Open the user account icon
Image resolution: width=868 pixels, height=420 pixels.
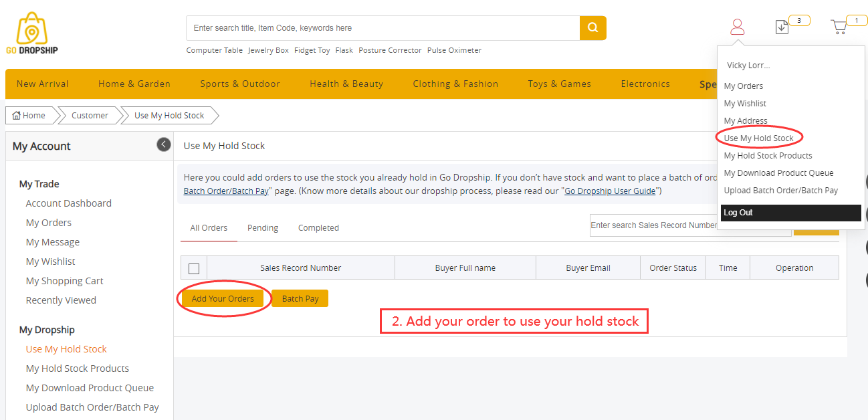pyautogui.click(x=737, y=27)
